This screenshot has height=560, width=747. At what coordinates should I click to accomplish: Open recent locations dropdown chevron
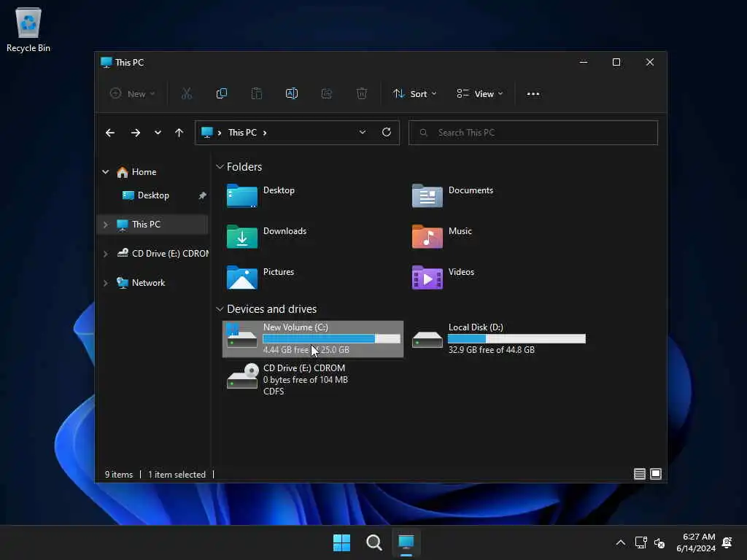tap(158, 133)
